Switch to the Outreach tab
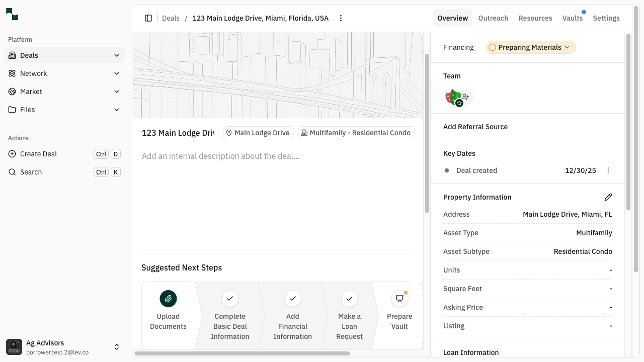The image size is (644, 362). (x=493, y=18)
